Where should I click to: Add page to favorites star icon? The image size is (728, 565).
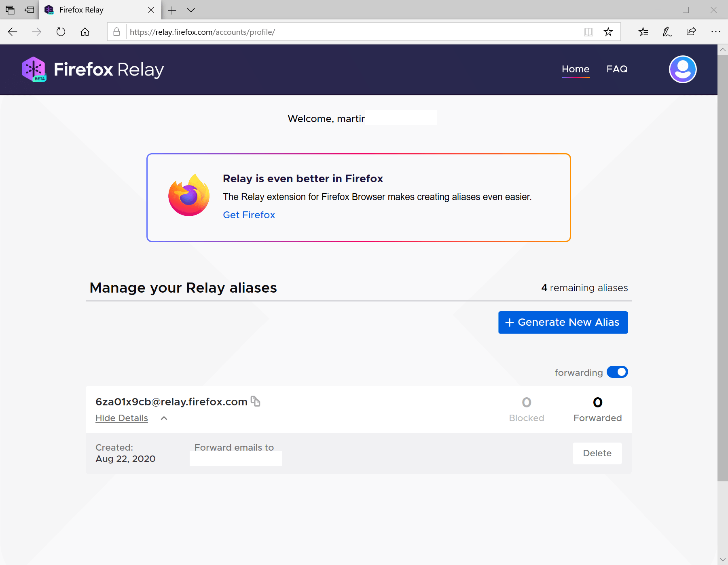point(608,32)
